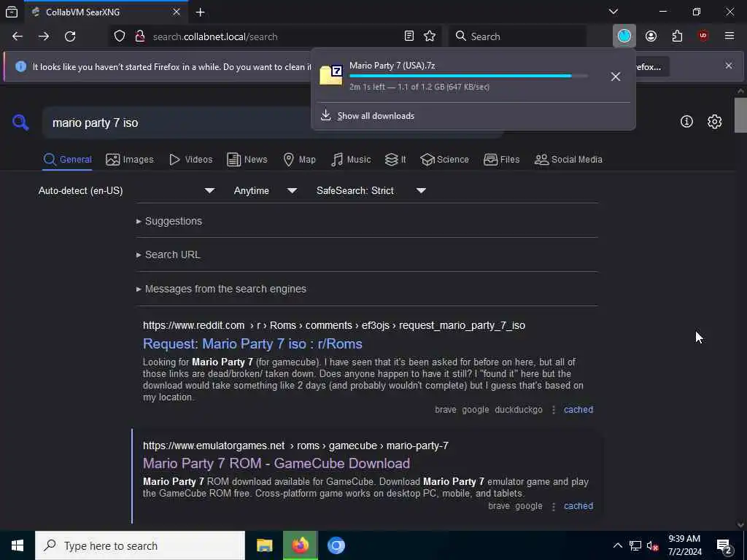Screen dimensions: 747x560
Task: Click the Firefox address bar
Action: tap(274, 36)
